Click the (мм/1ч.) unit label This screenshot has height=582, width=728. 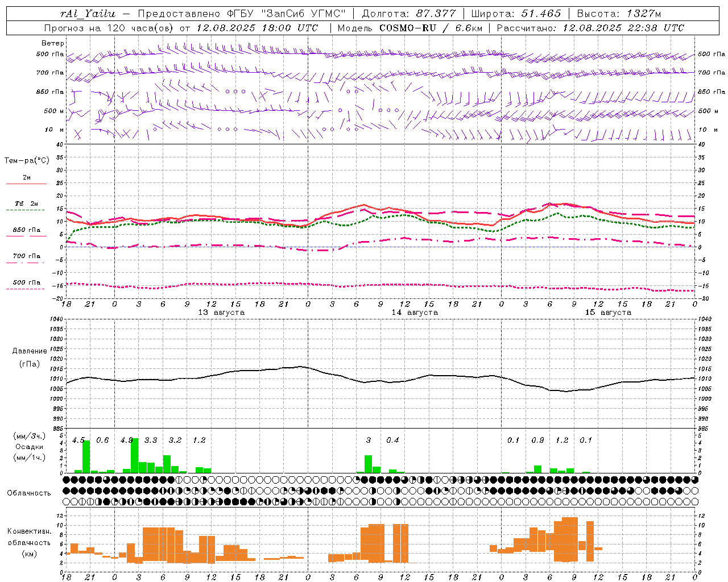pos(29,458)
